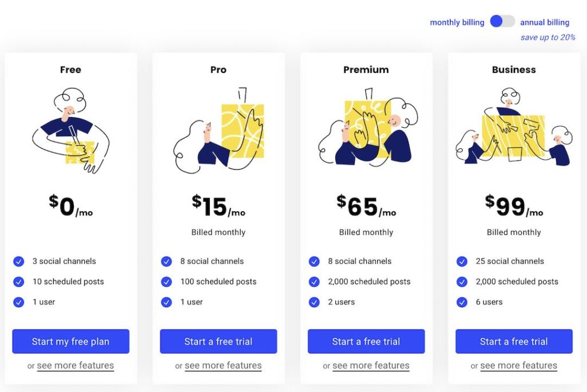Image resolution: width=587 pixels, height=392 pixels.
Task: Click checkmark icon beside 3 social channels
Action: pyautogui.click(x=19, y=261)
